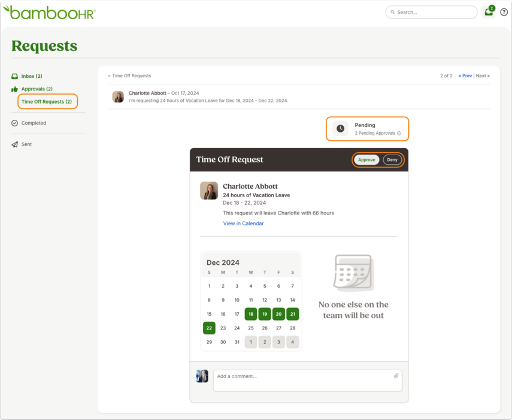Viewport: 512px width, 420px height.
Task: Select December 18 on the calendar
Action: [251, 314]
